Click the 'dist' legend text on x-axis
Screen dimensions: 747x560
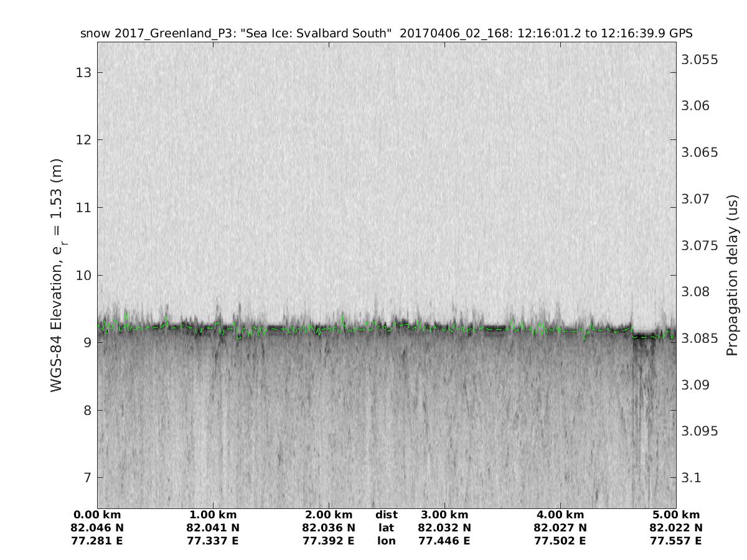click(386, 515)
